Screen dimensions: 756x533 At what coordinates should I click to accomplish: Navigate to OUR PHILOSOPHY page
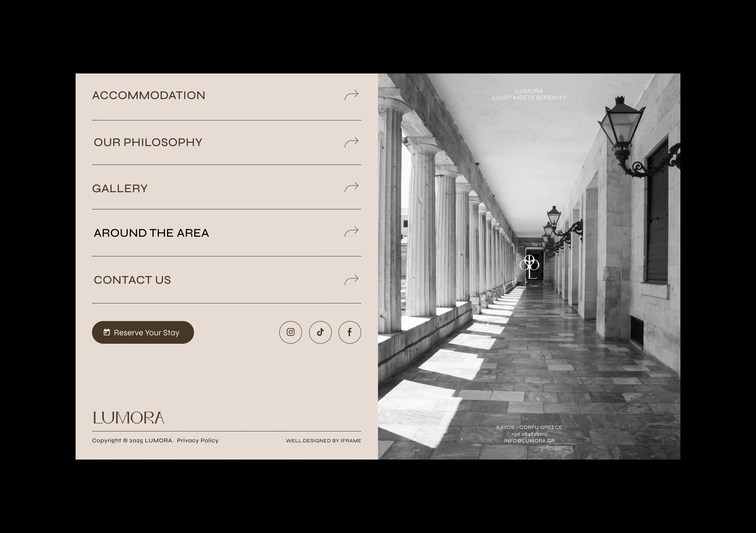coord(148,142)
